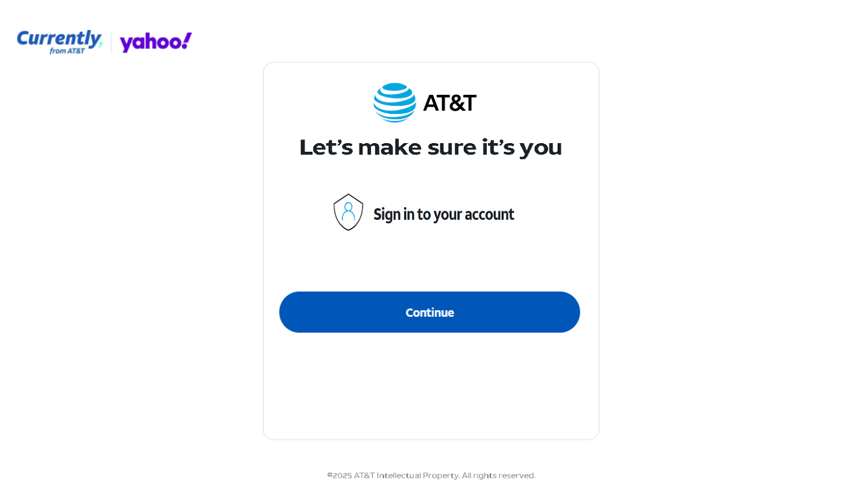Click the AT&T Intellectual Property copyright notice
Screen dimensions: 868x486
tap(431, 476)
